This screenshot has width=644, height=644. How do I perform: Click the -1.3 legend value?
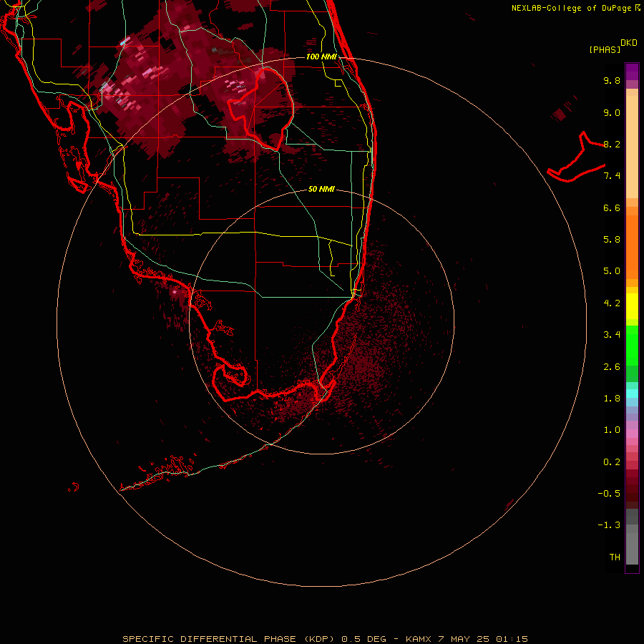click(x=609, y=525)
